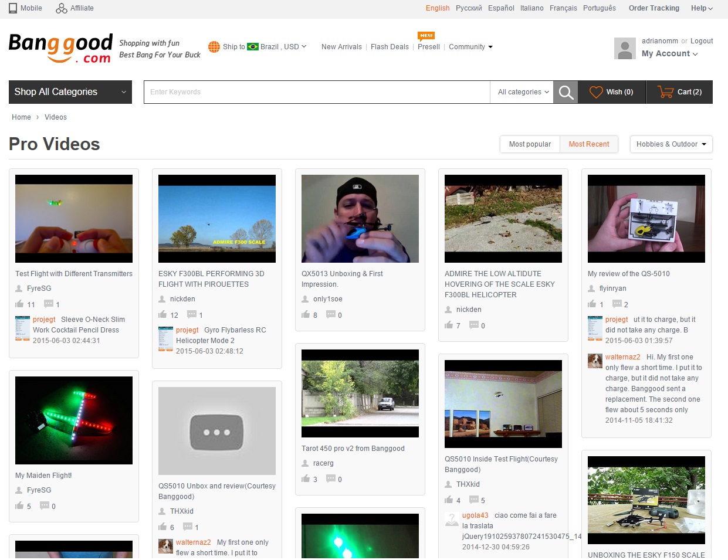This screenshot has width=728, height=560.
Task: Switch language to Français
Action: 563,8
